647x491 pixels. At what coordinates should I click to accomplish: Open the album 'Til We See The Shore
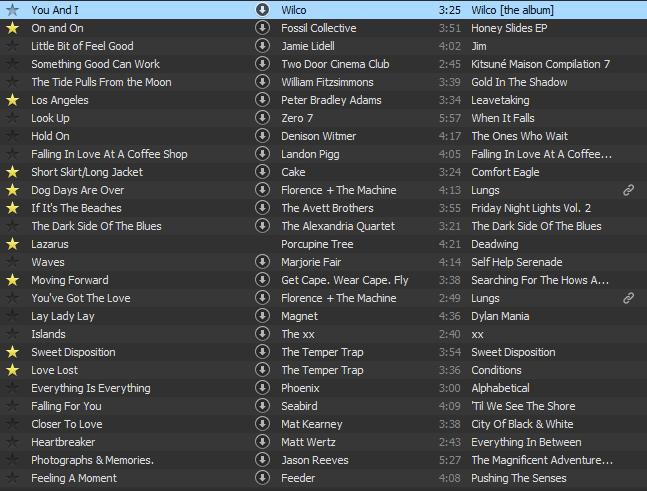[523, 406]
